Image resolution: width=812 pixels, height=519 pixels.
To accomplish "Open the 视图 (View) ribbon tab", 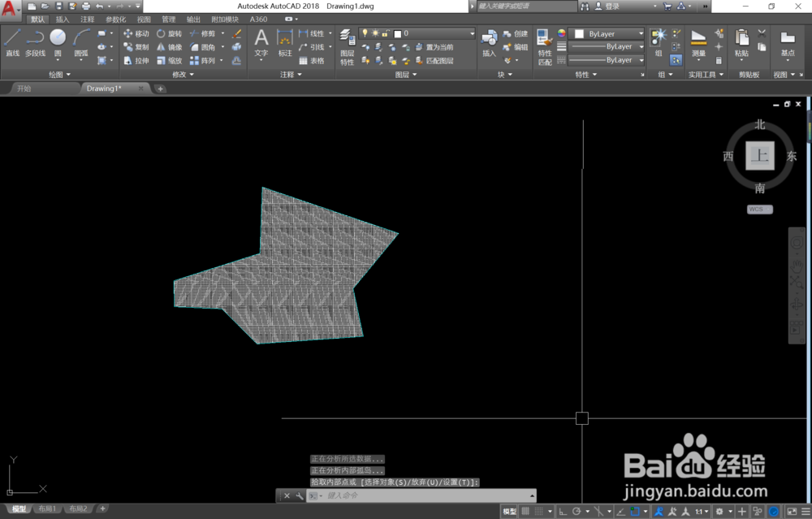I will [x=144, y=19].
